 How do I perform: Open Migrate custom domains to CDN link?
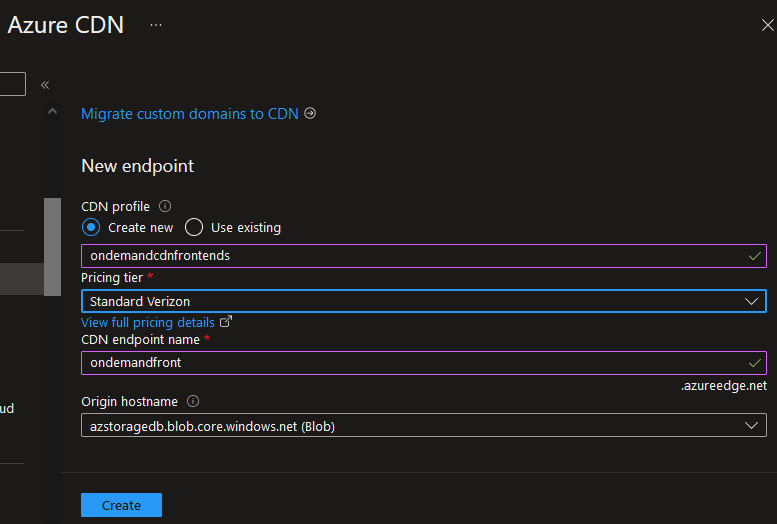189,114
